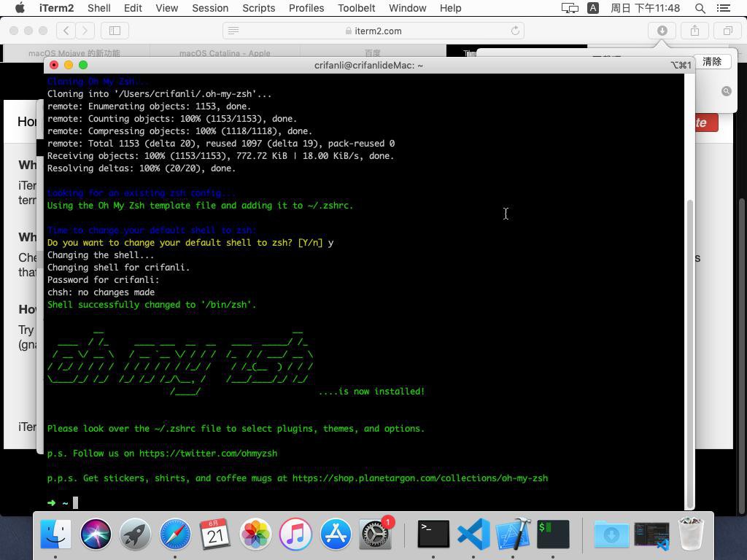Open the Edit menu
747x560 pixels.
133,8
